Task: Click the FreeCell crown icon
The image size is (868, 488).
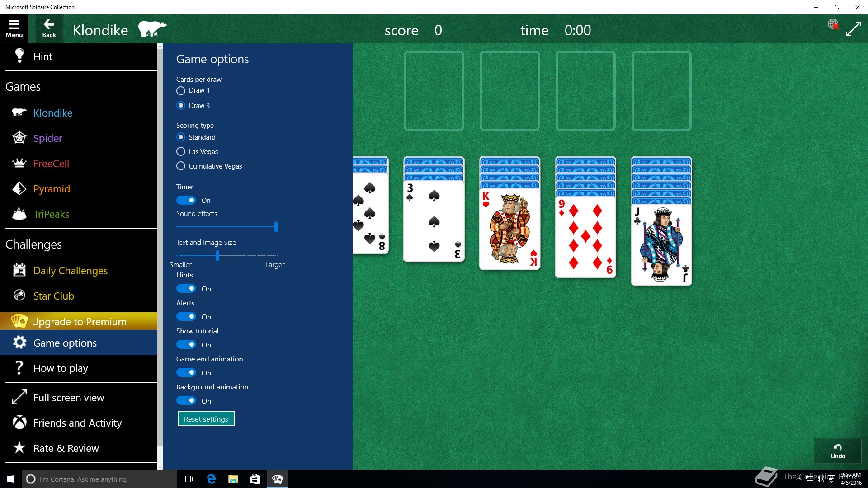Action: pos(19,163)
